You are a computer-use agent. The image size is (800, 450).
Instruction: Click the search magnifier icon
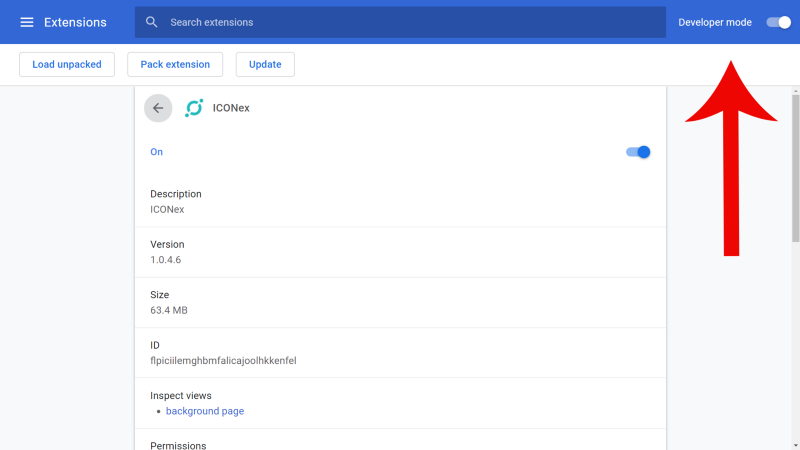pos(152,22)
